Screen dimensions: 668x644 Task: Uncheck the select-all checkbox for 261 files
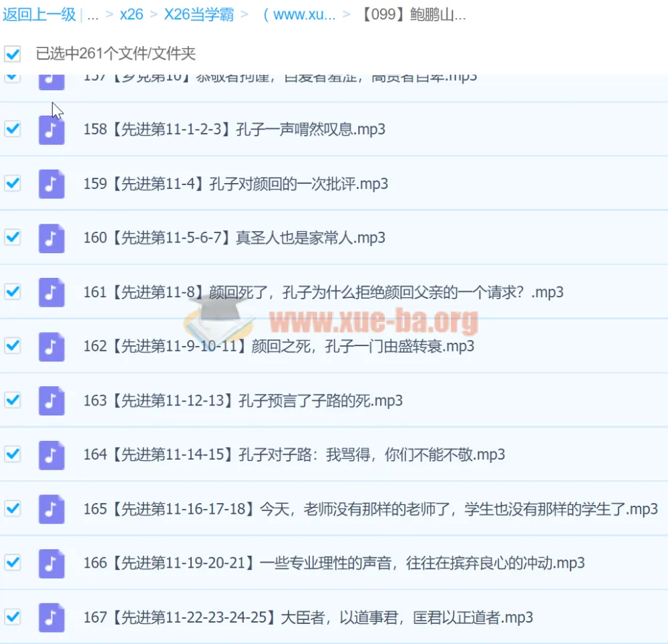(x=13, y=53)
